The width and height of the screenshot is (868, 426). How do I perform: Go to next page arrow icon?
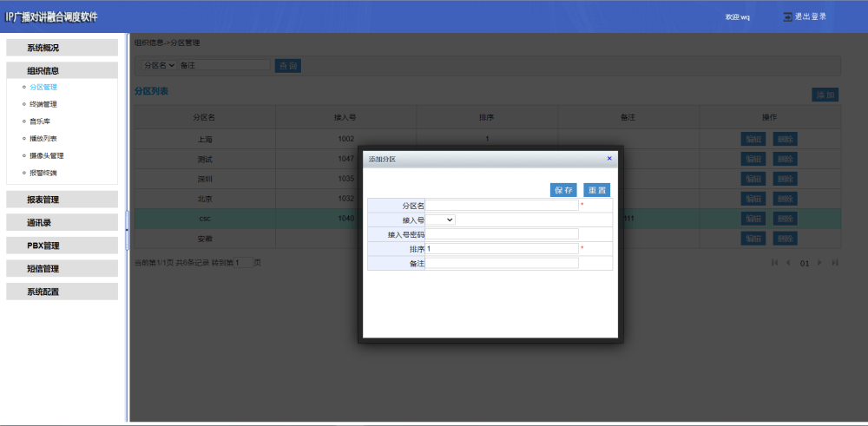[x=820, y=263]
